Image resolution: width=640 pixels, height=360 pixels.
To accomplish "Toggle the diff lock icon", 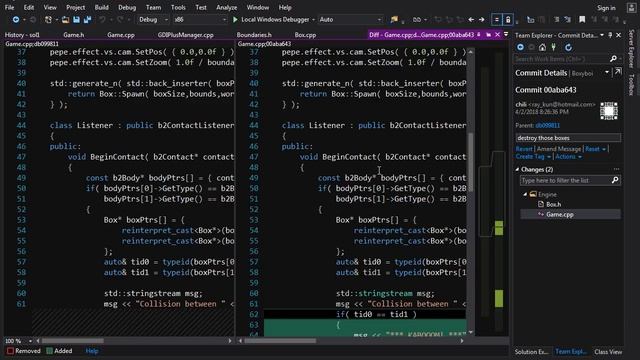I will [508, 20].
